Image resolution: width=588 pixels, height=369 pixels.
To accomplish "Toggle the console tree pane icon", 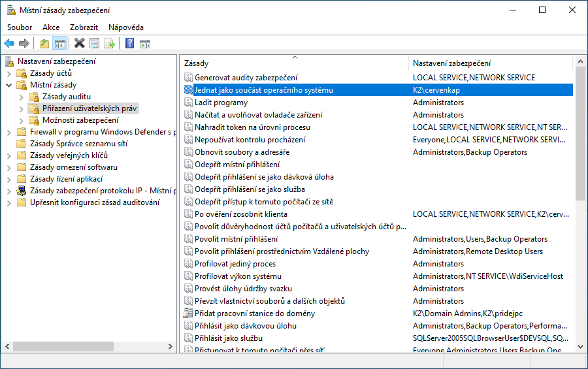I will (60, 44).
